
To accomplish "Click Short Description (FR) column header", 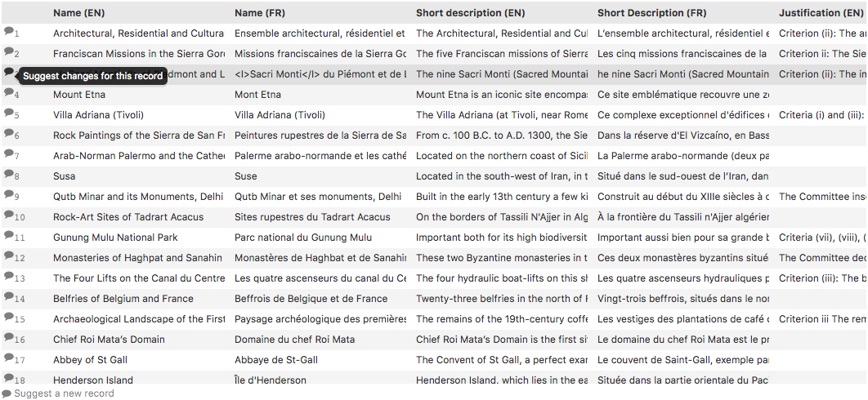I will (x=651, y=13).
